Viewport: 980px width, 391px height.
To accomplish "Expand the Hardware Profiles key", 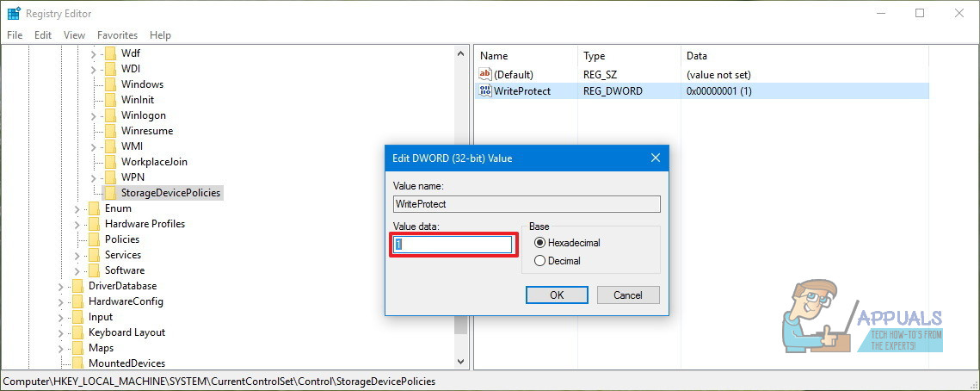I will pos(77,224).
